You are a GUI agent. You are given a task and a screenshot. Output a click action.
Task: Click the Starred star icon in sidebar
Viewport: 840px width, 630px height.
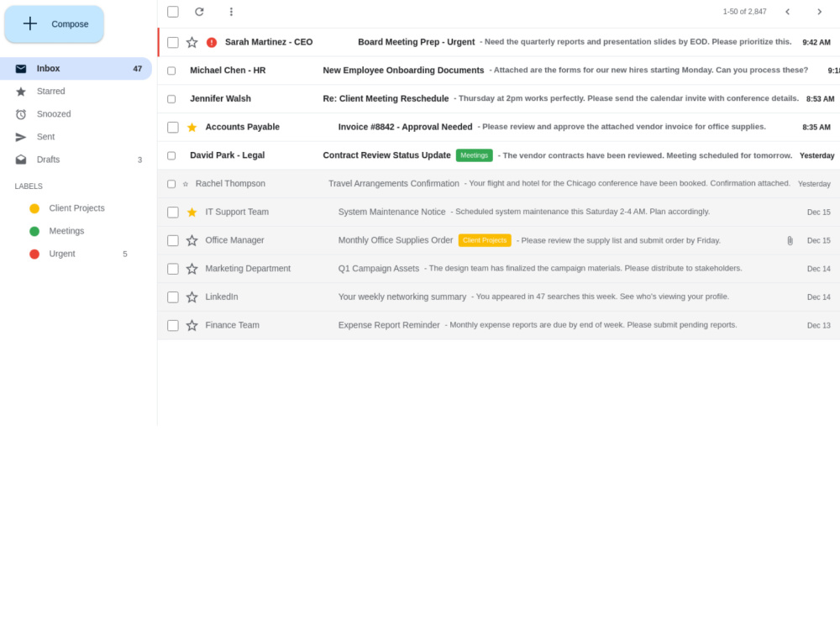[21, 92]
